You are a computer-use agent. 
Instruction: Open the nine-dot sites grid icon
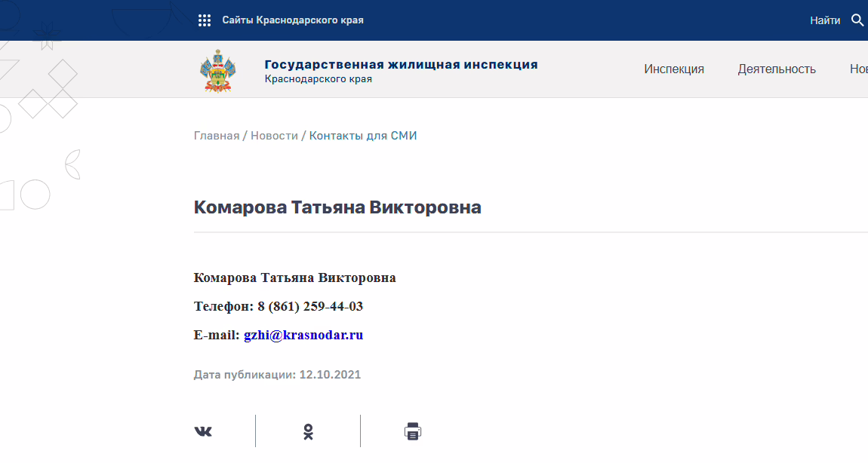tap(204, 20)
